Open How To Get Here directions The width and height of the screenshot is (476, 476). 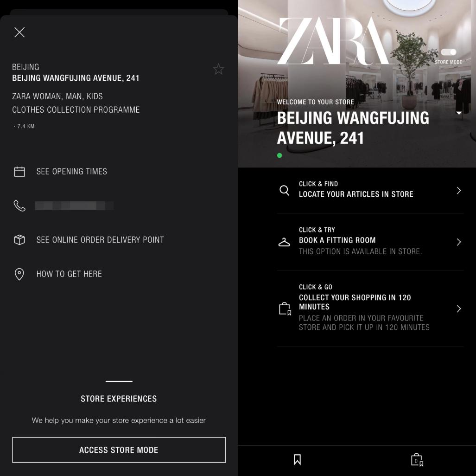click(69, 274)
